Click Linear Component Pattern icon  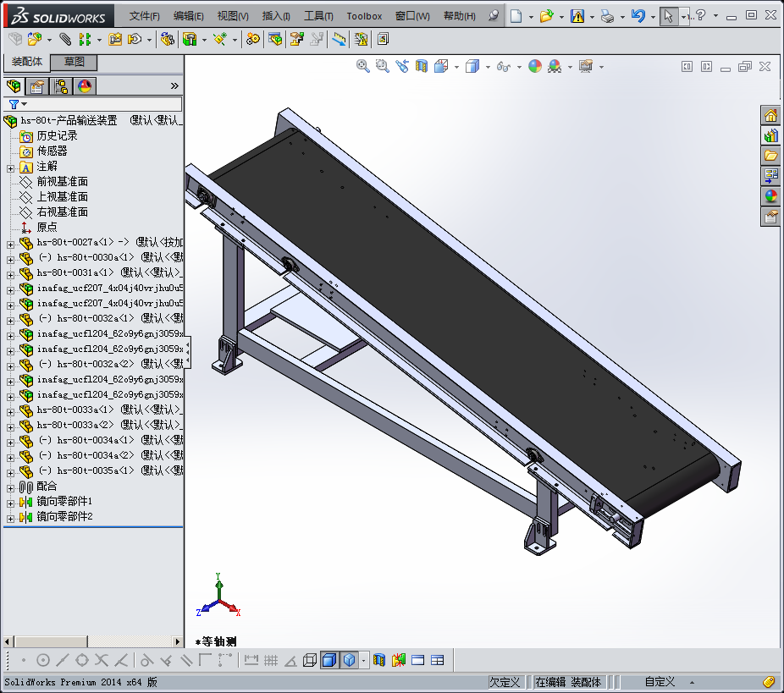(85, 39)
